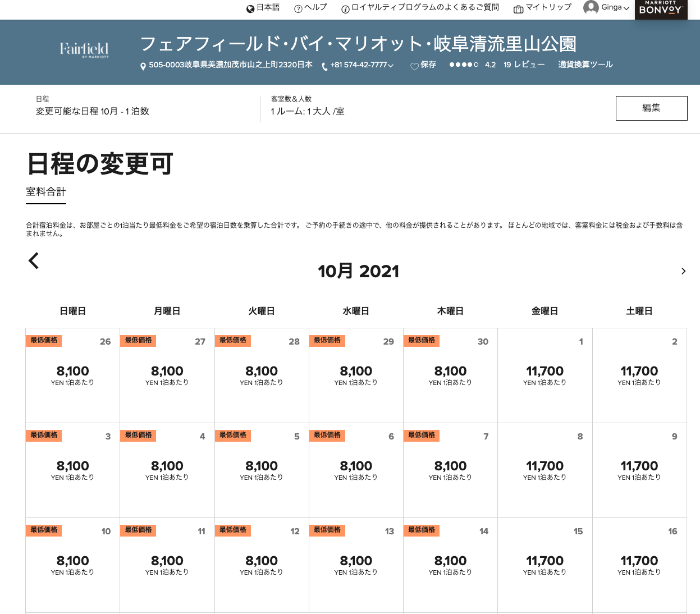Click the 土曜日 column header
700x614 pixels.
(x=639, y=311)
